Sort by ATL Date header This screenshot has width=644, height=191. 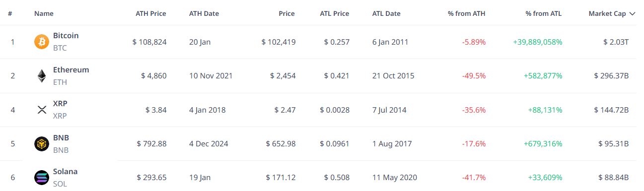coord(386,14)
